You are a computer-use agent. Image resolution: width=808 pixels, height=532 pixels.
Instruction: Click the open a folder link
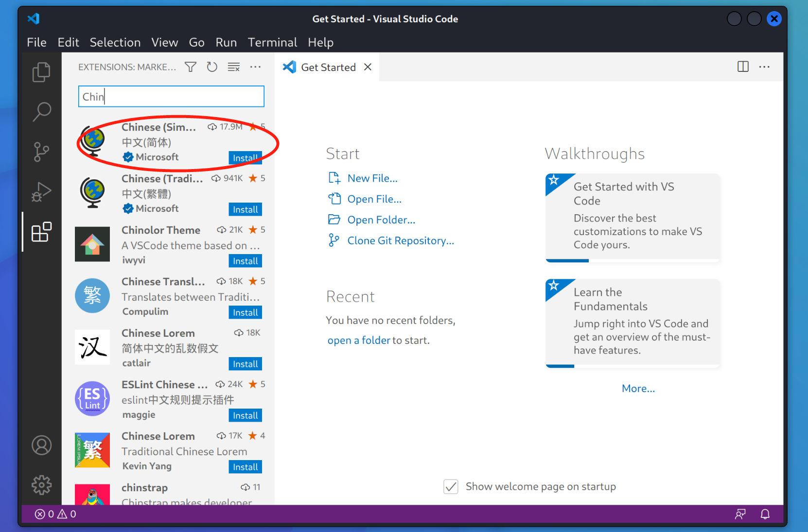(x=359, y=340)
